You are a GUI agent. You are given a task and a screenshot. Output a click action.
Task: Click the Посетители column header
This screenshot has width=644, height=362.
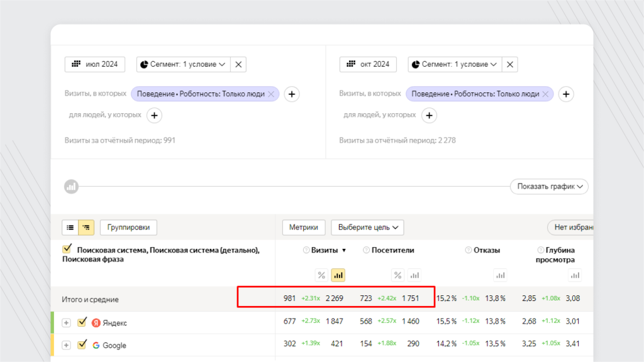[392, 250]
